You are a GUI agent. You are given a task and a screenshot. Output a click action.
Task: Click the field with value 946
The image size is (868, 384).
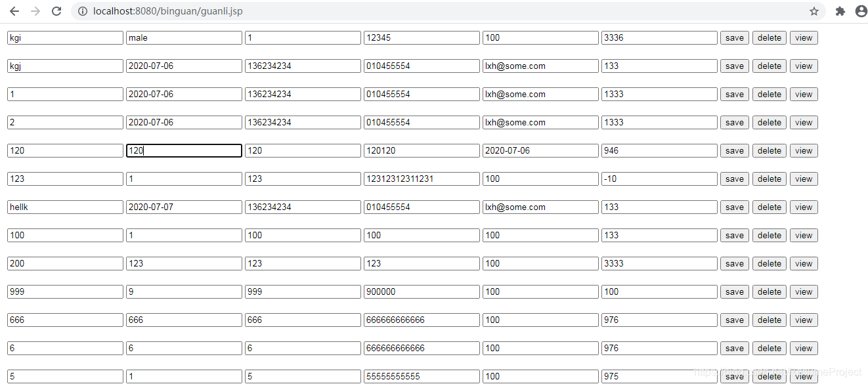[x=659, y=151]
